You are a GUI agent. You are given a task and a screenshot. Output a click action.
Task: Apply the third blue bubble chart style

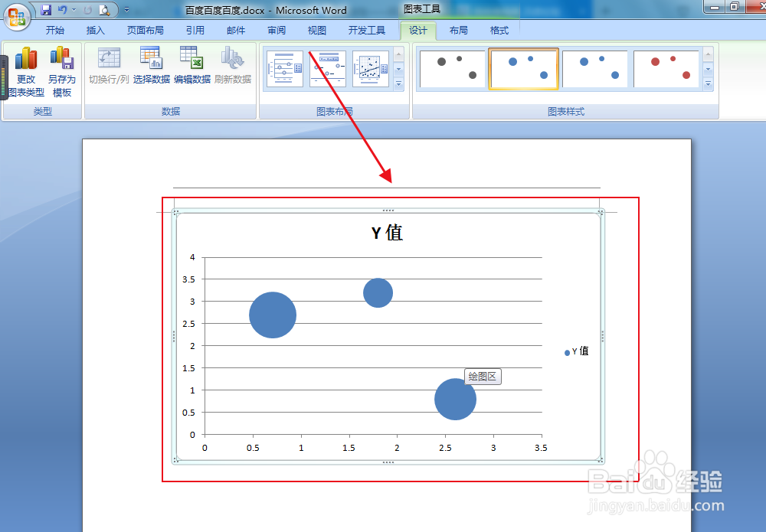coord(594,69)
